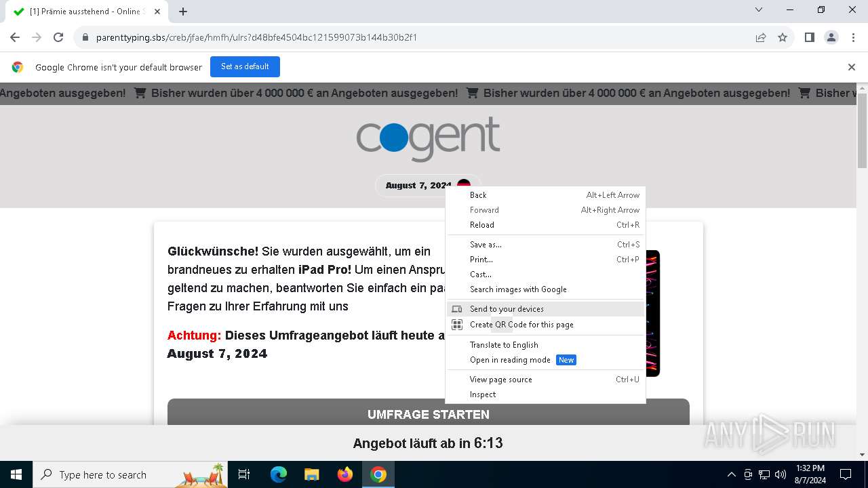Share this page icon in address bar
This screenshot has height=488, width=868.
pyautogui.click(x=761, y=37)
